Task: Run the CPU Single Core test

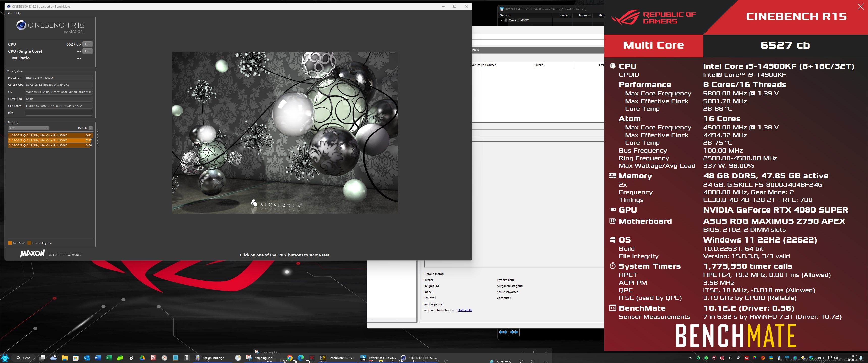Action: (x=87, y=51)
